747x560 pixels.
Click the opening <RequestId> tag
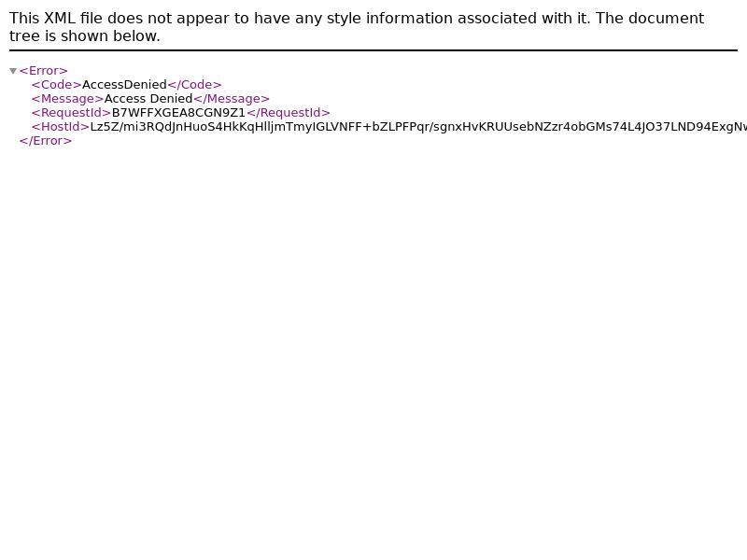pos(72,113)
